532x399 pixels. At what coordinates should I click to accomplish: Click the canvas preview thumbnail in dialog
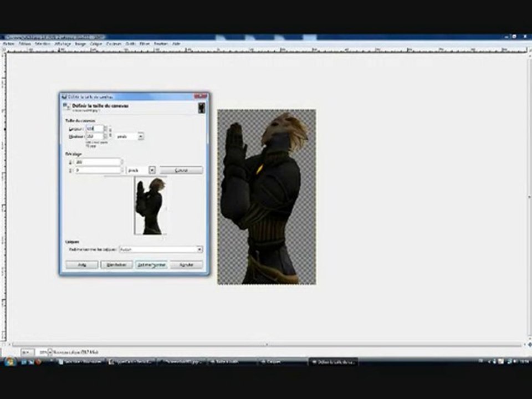tap(151, 206)
